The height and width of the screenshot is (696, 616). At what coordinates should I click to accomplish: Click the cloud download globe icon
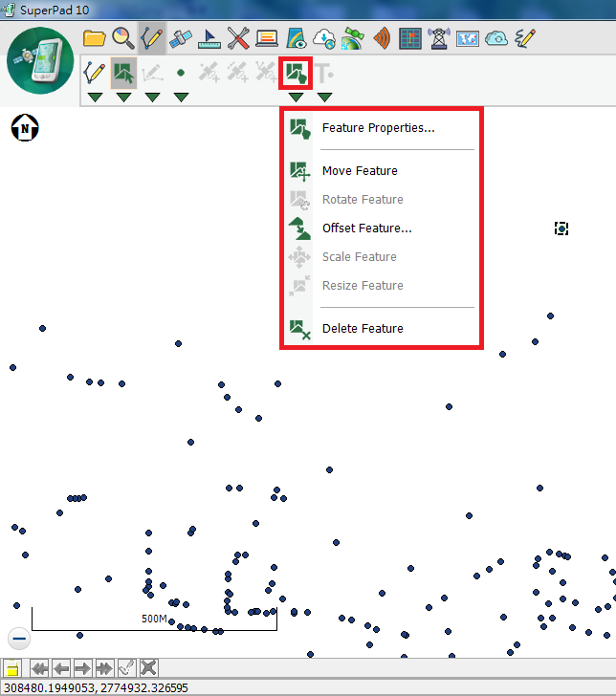324,38
